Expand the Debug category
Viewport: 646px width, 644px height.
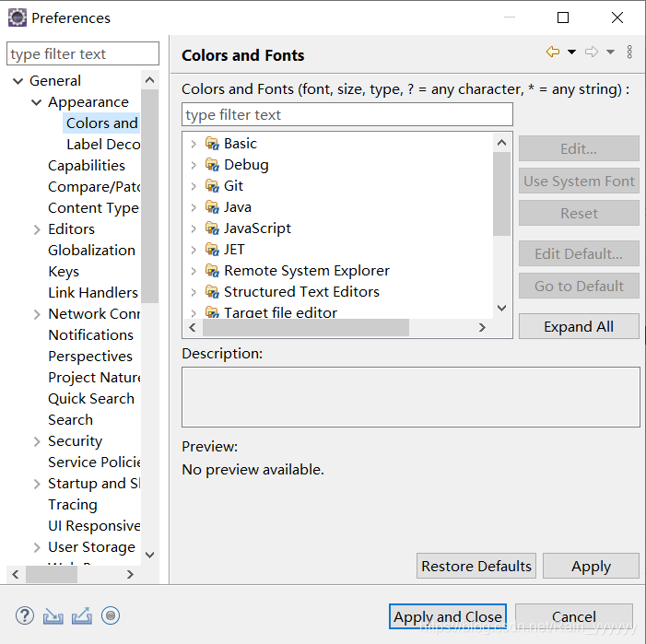[194, 165]
